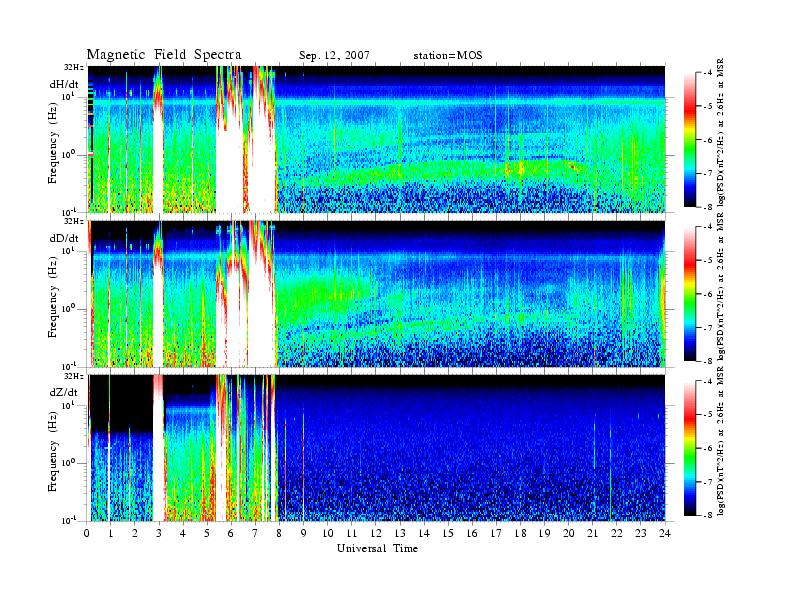
Task: Click hour "16" on the time axis
Action: (472, 533)
